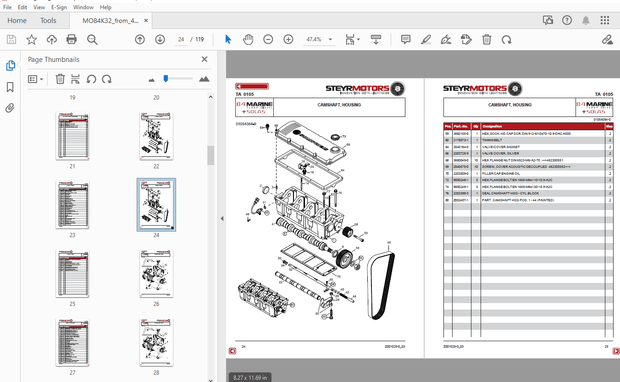The width and height of the screenshot is (620, 382).
Task: Click the thumbnails panel scrollbar handle
Action: point(210,155)
